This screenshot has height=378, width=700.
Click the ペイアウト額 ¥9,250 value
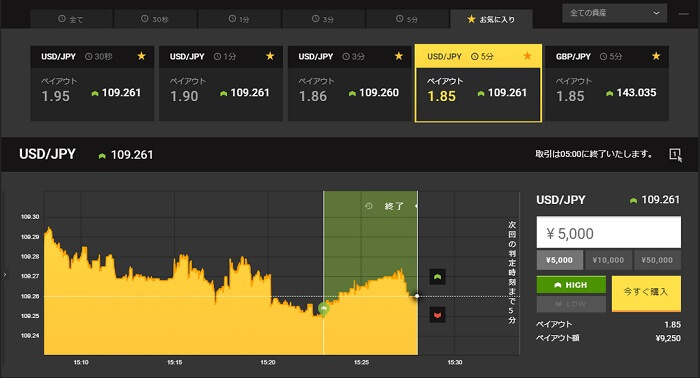pyautogui.click(x=668, y=338)
